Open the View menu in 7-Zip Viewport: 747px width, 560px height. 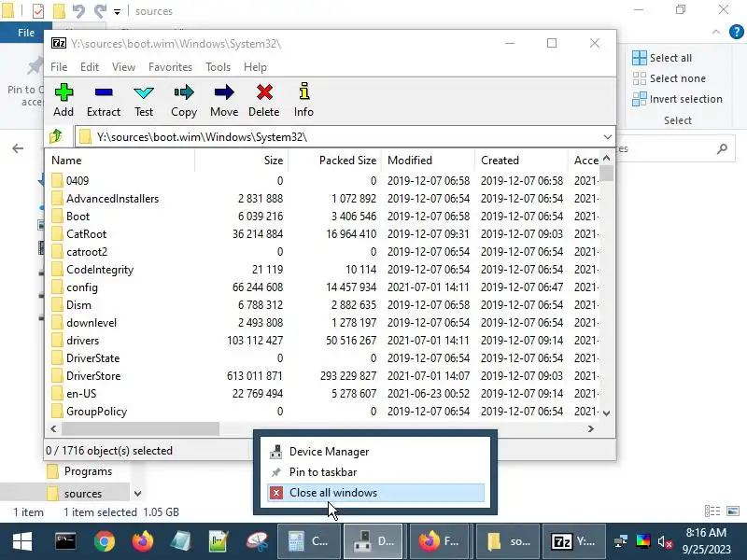124,66
